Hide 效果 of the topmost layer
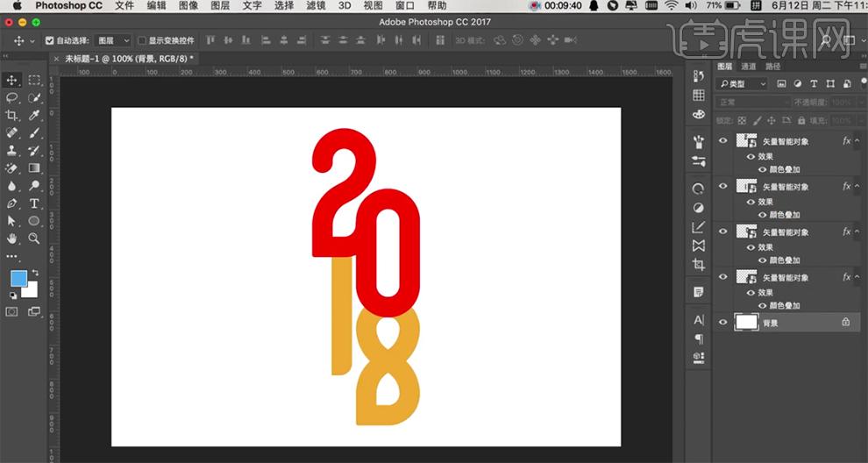 pyautogui.click(x=751, y=157)
